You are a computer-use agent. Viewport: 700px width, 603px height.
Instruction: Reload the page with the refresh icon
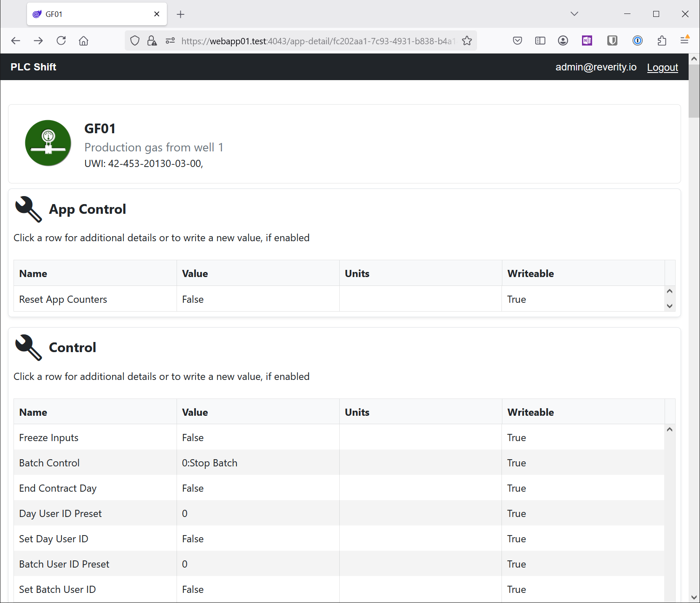pos(61,41)
